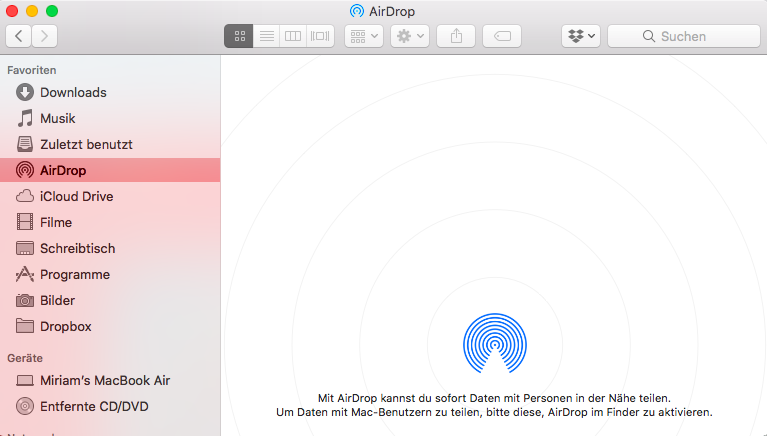Open the Filme label in sidebar
The height and width of the screenshot is (436, 767).
point(56,222)
